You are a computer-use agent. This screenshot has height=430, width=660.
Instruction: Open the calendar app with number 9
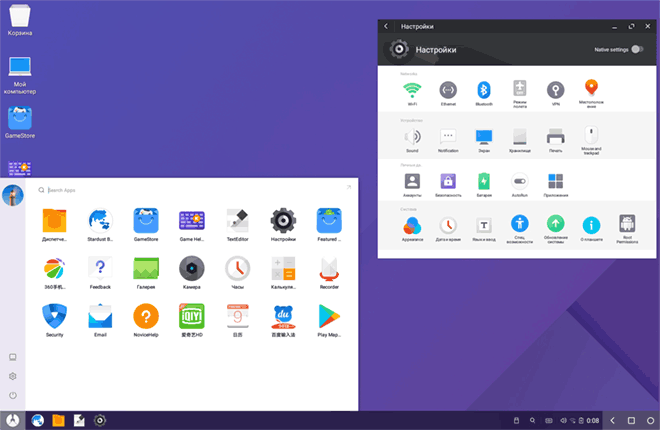pyautogui.click(x=237, y=321)
